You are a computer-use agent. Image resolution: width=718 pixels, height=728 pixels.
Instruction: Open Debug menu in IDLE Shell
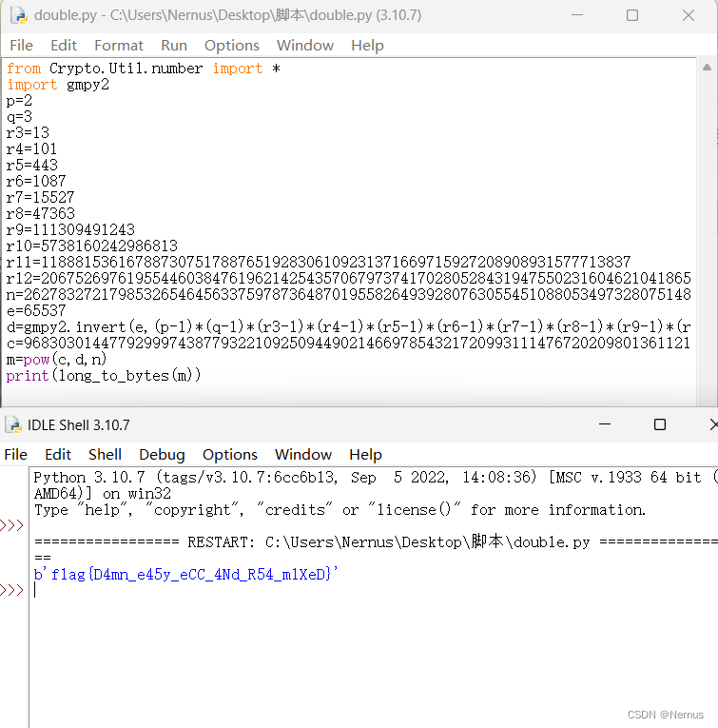[x=162, y=454]
